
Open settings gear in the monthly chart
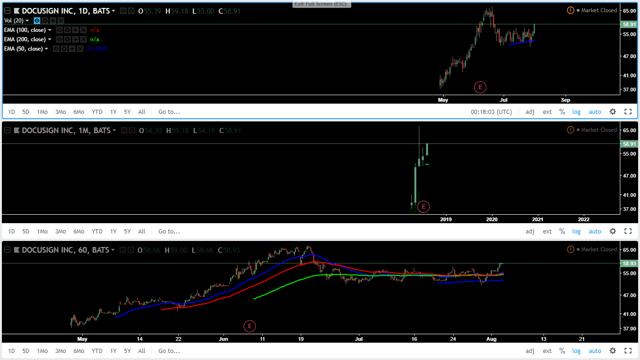(x=613, y=231)
